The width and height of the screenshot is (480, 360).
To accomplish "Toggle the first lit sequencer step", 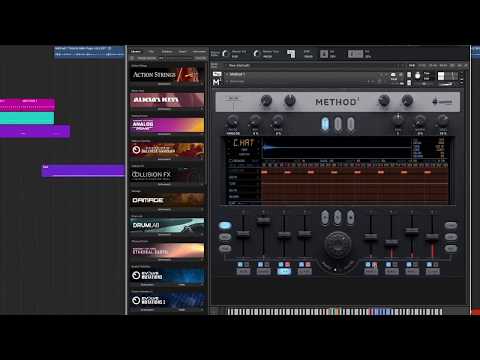I will point(264,172).
